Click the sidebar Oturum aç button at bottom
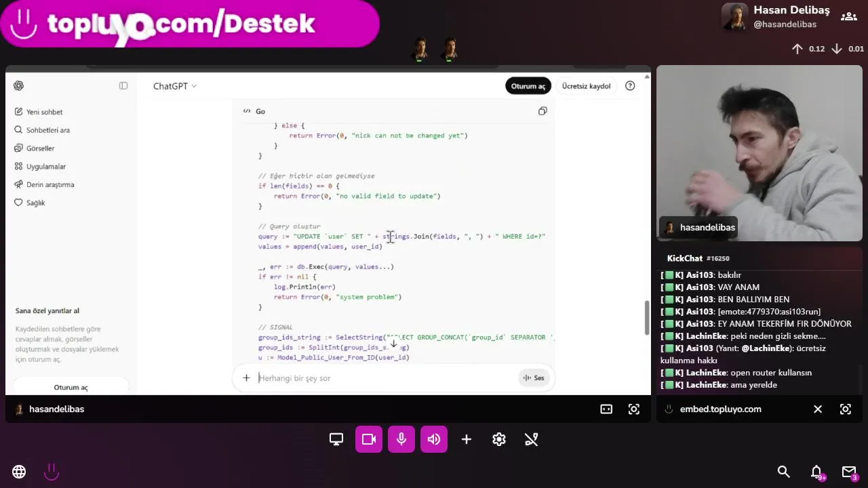Viewport: 868px width, 488px height. pos(71,387)
